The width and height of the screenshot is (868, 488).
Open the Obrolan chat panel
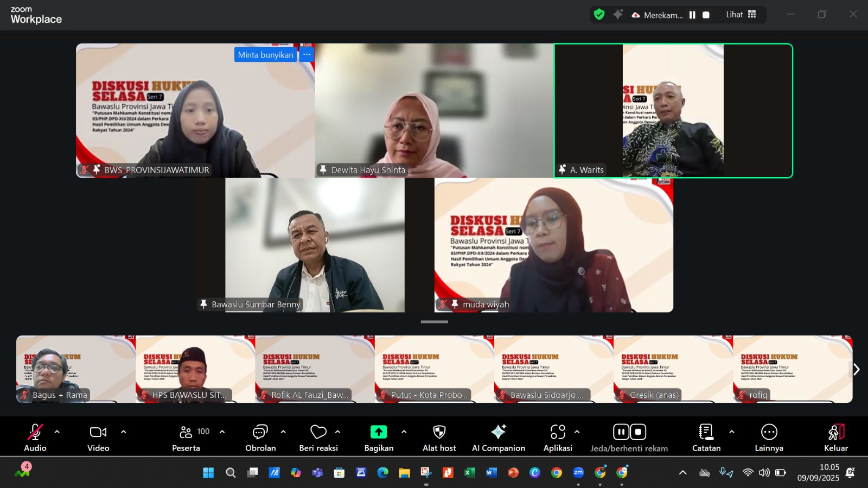[x=260, y=432]
